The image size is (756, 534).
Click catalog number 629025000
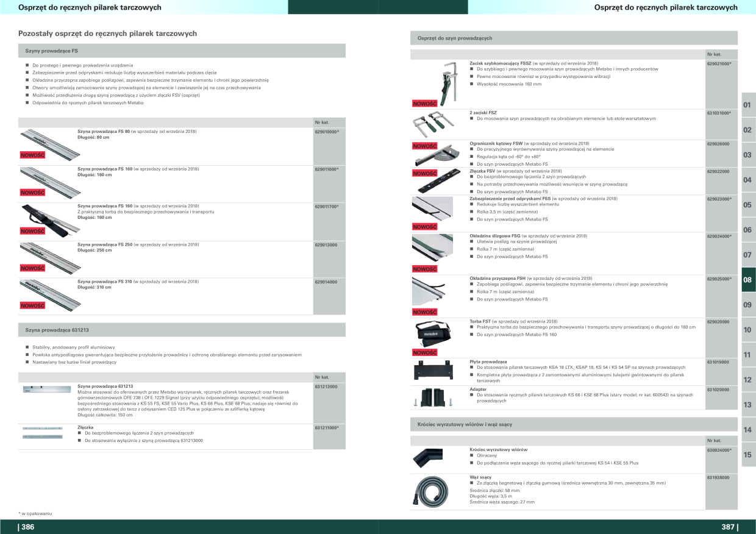[x=719, y=279]
